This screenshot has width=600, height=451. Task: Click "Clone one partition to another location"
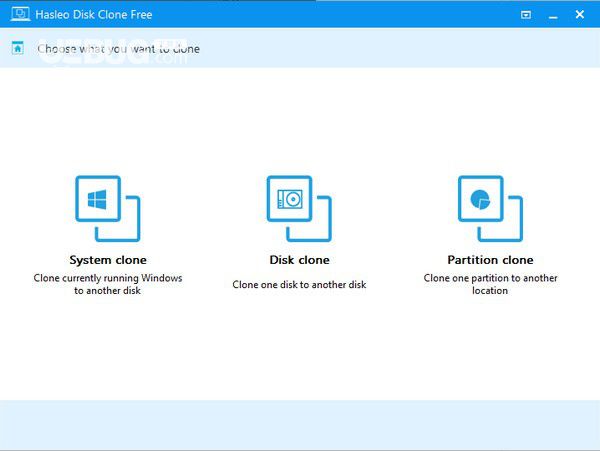tap(490, 284)
